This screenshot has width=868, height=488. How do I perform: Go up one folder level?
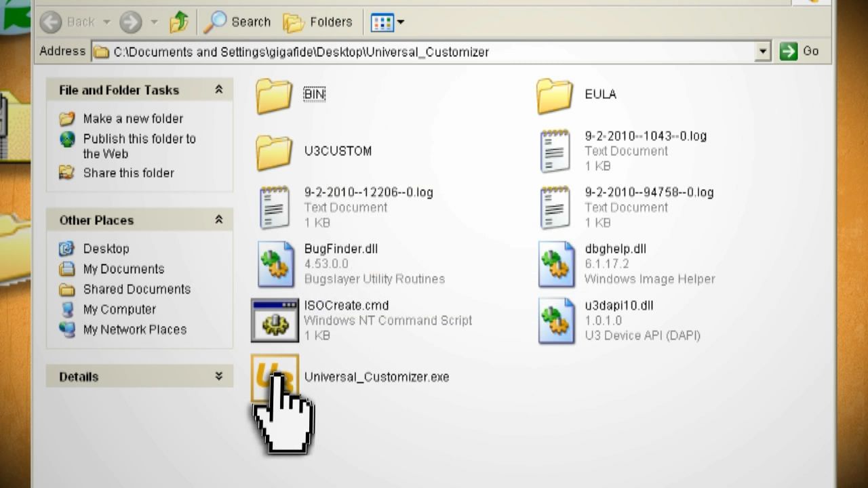179,22
